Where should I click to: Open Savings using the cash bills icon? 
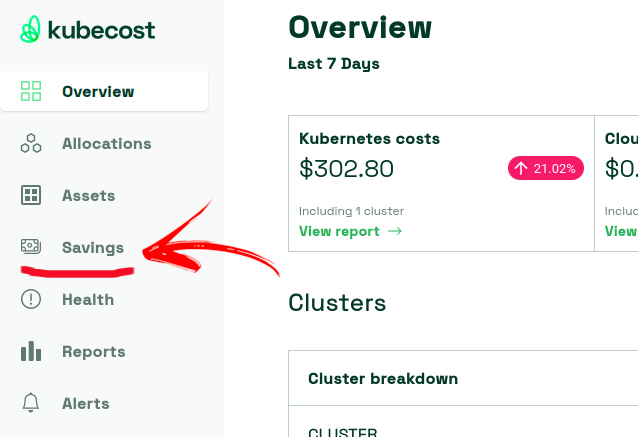tap(31, 247)
